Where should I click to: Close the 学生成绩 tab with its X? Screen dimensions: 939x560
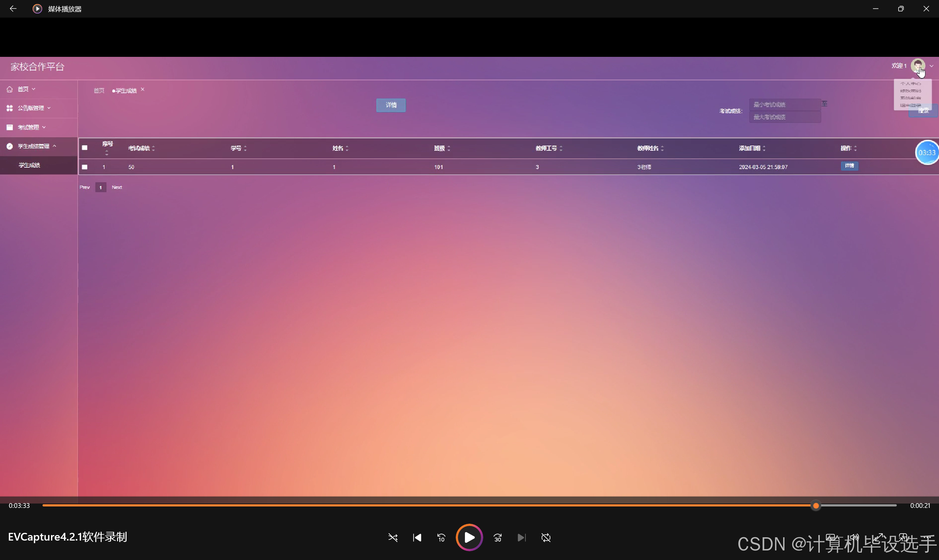point(143,89)
